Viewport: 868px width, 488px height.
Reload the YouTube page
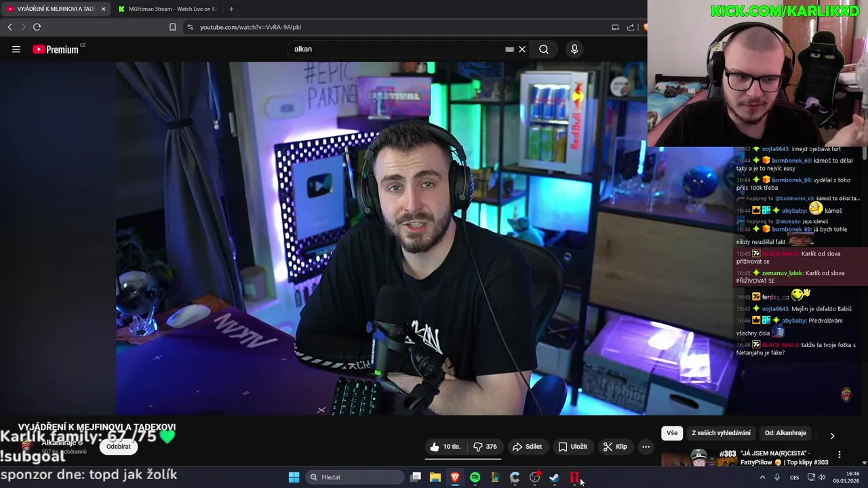37,27
